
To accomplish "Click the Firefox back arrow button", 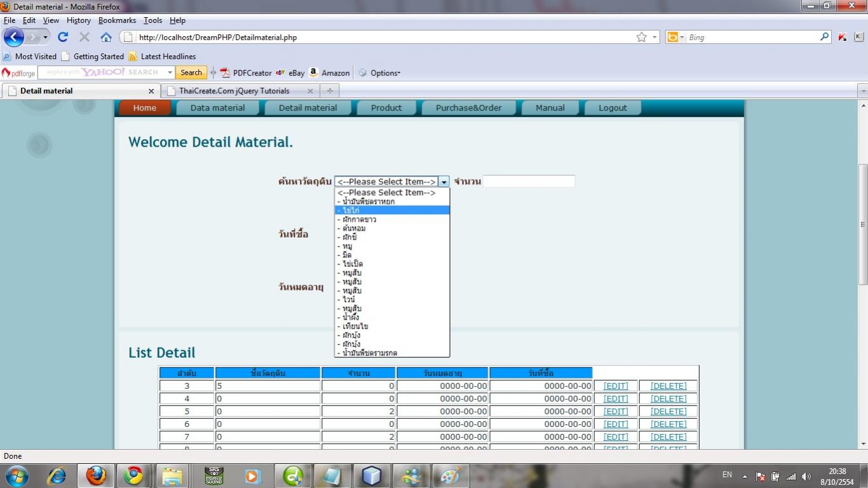I will pos(14,37).
